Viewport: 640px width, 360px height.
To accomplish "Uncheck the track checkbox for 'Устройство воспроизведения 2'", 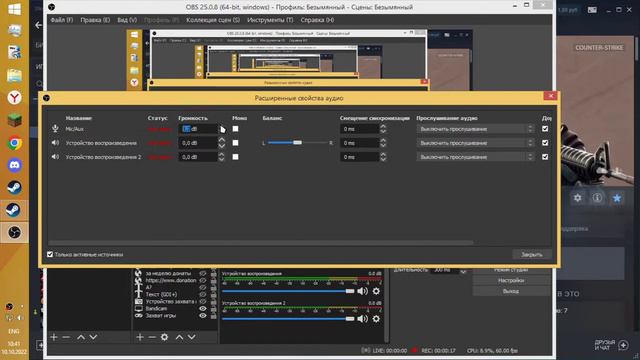I will pyautogui.click(x=545, y=157).
